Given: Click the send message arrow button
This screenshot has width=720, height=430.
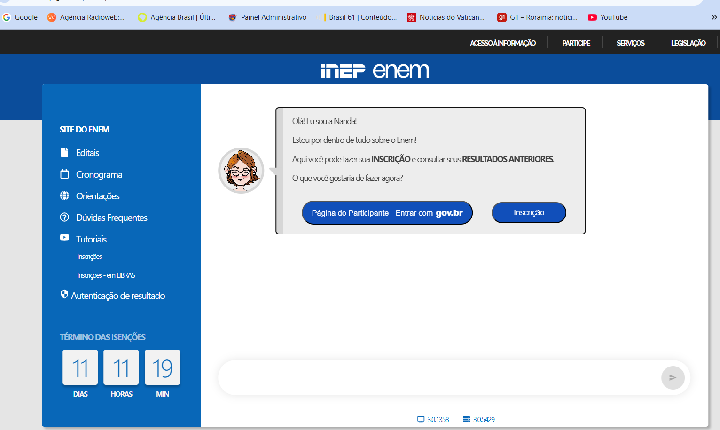Looking at the screenshot, I should 673,378.
